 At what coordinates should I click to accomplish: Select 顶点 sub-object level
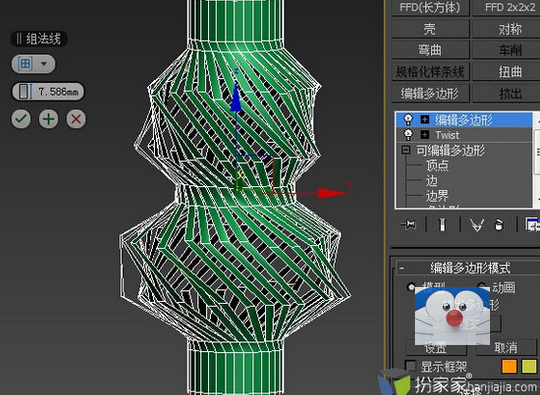point(437,166)
